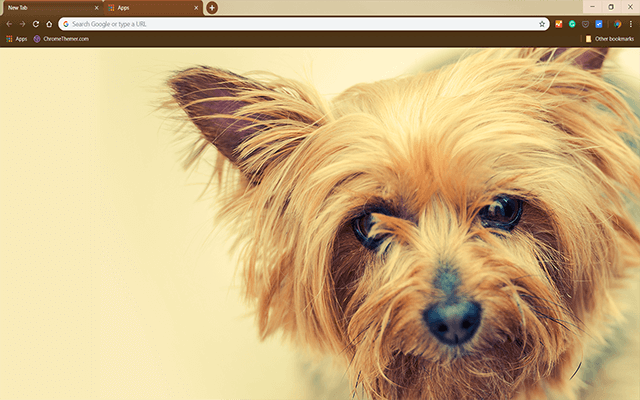
Task: Minimize the Chrome window
Action: 592,7
